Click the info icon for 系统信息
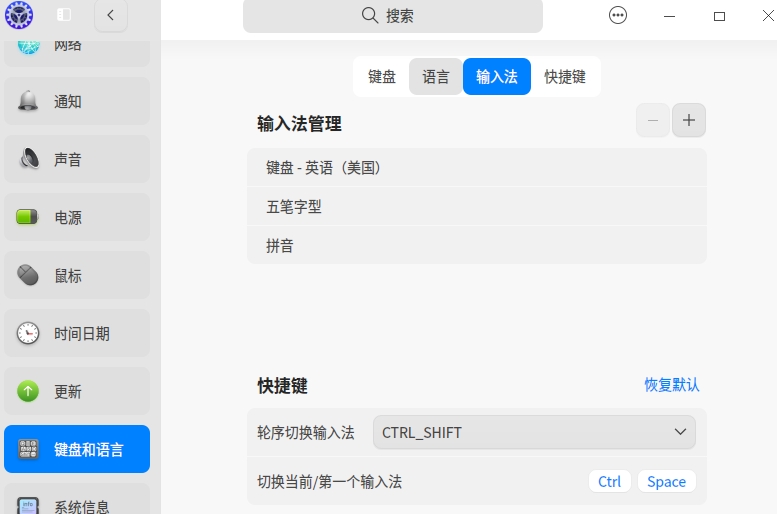This screenshot has height=514, width=777. 28,505
